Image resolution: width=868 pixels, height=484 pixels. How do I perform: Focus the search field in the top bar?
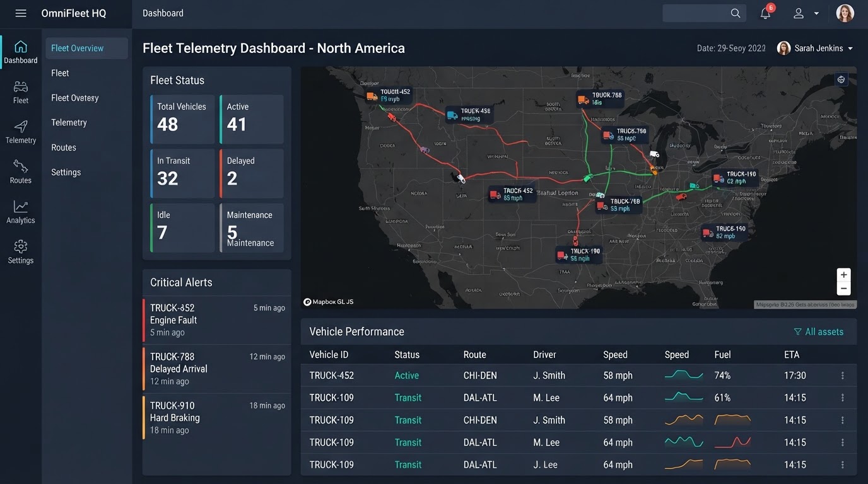point(704,13)
